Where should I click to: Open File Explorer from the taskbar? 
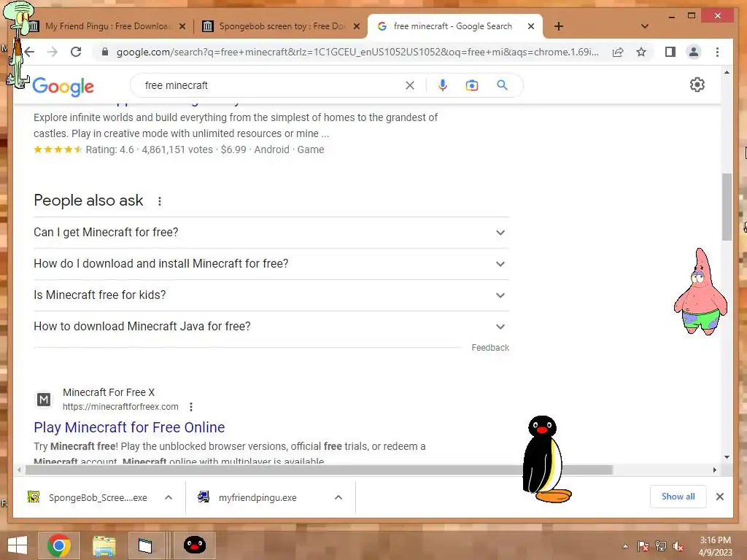click(104, 545)
